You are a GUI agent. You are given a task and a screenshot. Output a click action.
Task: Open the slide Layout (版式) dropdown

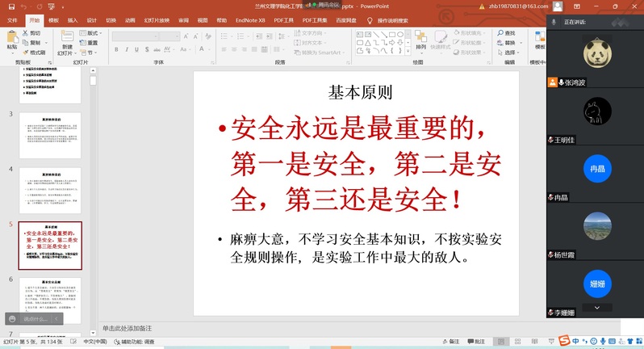pos(90,33)
